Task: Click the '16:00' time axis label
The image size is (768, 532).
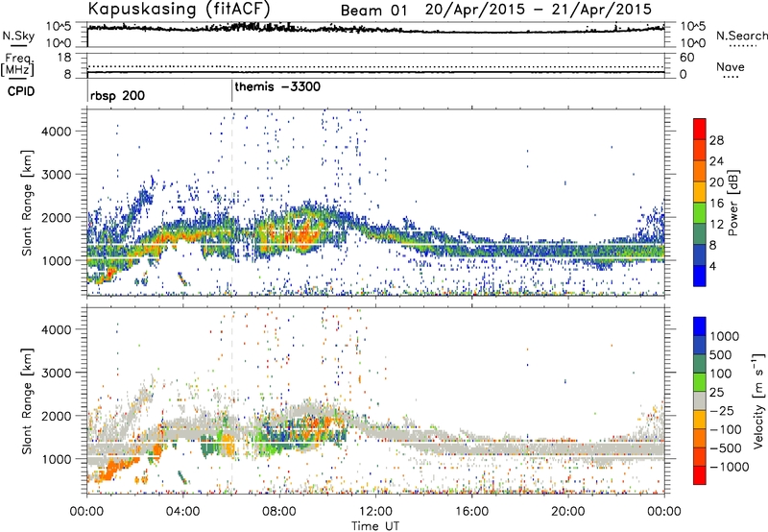Action: [x=471, y=512]
